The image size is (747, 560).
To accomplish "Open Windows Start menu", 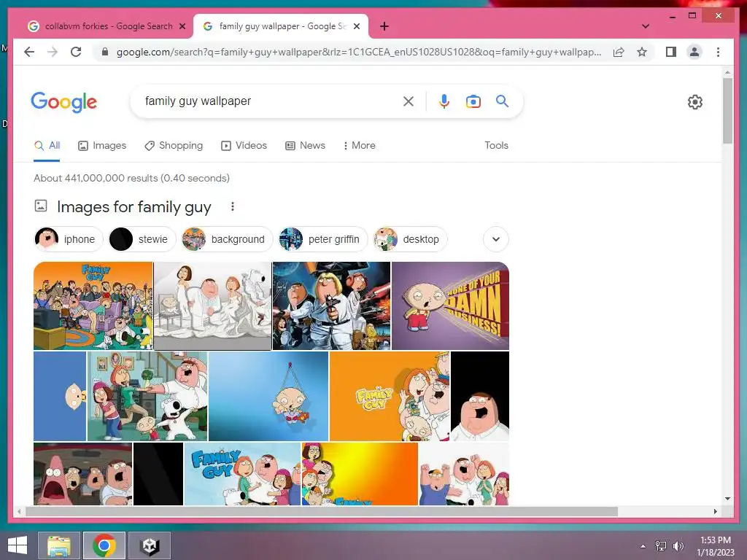I will coord(18,545).
